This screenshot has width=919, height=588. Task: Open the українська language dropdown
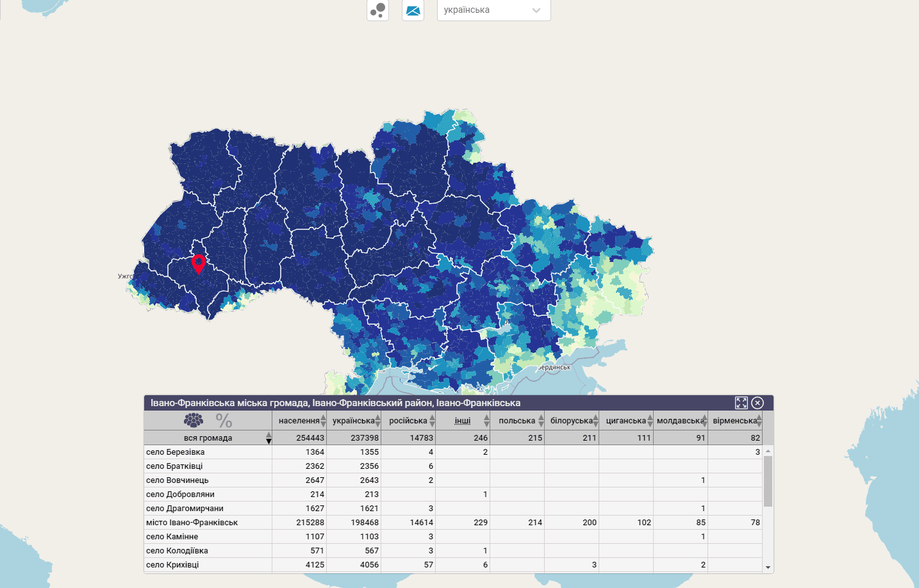493,10
